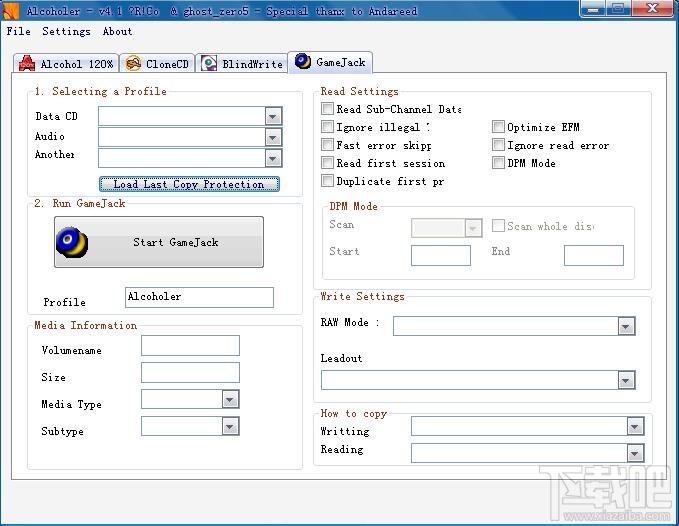Expand the Audio profile dropdown
Viewport: 679px width, 526px height.
coord(273,138)
